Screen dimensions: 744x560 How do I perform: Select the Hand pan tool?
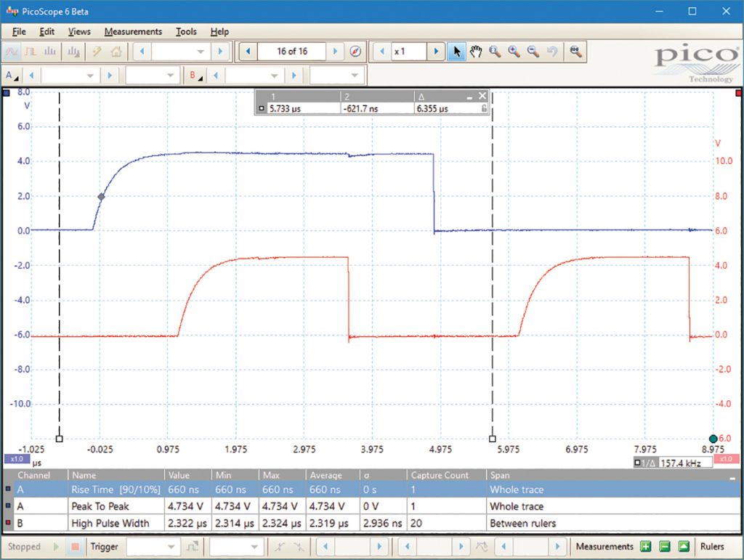click(476, 52)
